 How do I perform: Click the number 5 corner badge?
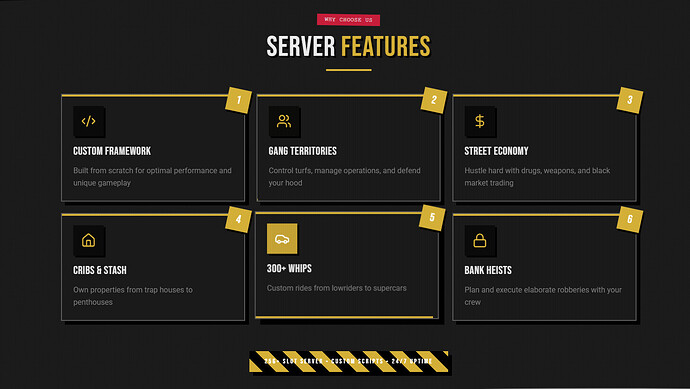[x=432, y=217]
